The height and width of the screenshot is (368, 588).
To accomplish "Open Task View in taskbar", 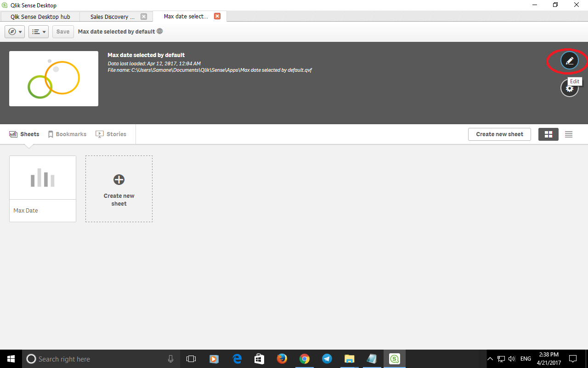I will tap(191, 359).
